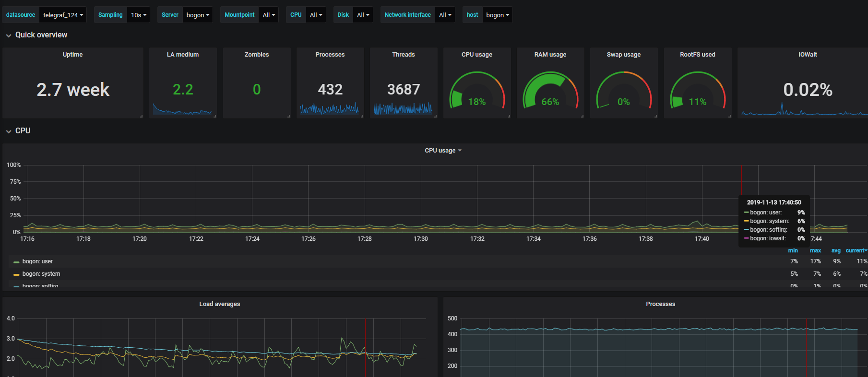This screenshot has height=377, width=868.
Task: Click the RAM usage 66% gauge
Action: point(550,91)
